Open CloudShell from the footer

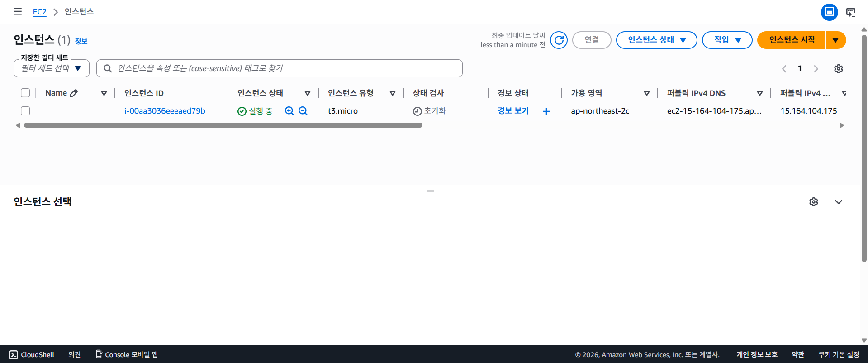(x=32, y=355)
